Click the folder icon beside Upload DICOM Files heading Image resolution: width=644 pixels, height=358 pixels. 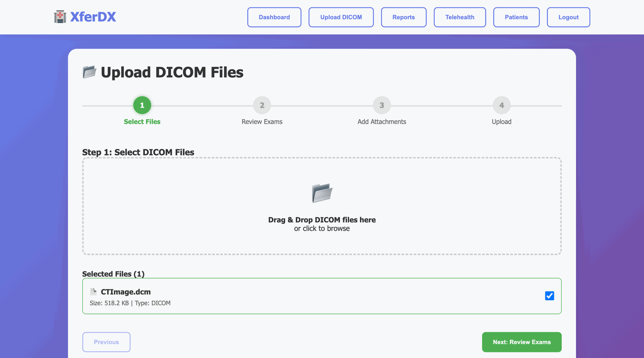[x=89, y=72]
